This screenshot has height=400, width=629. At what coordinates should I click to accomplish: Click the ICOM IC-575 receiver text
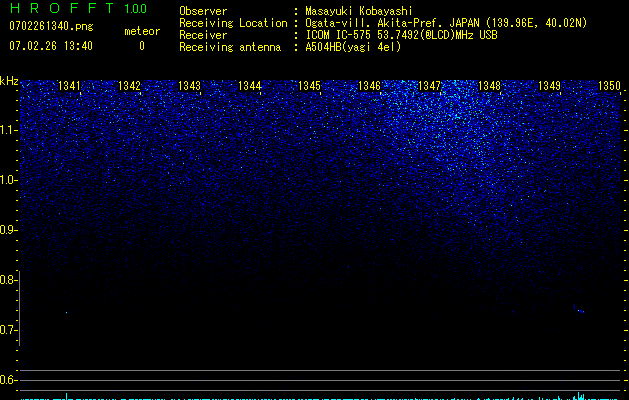(401, 35)
